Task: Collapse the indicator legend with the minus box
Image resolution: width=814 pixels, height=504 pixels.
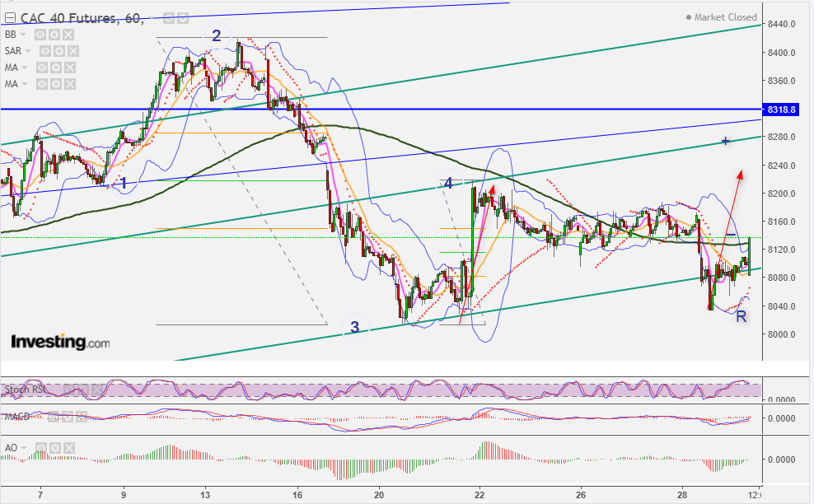Action: click(x=10, y=19)
